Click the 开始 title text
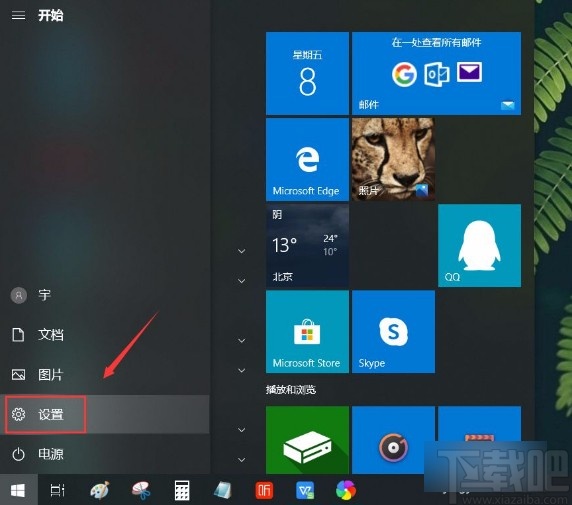The image size is (572, 505). click(51, 15)
